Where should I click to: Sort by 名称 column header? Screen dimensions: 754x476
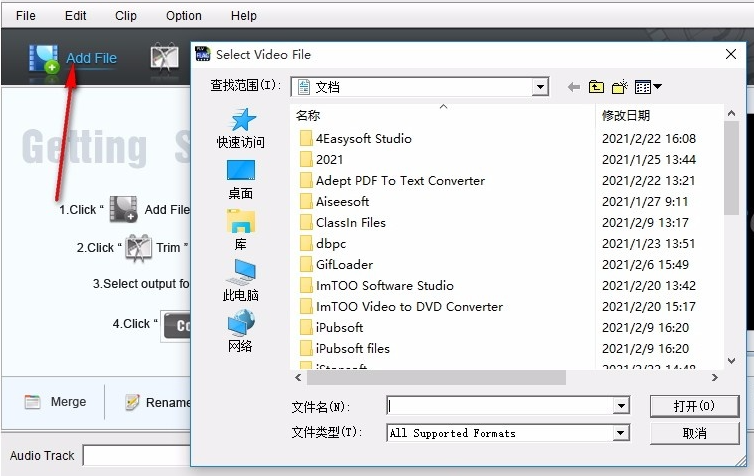tap(308, 115)
